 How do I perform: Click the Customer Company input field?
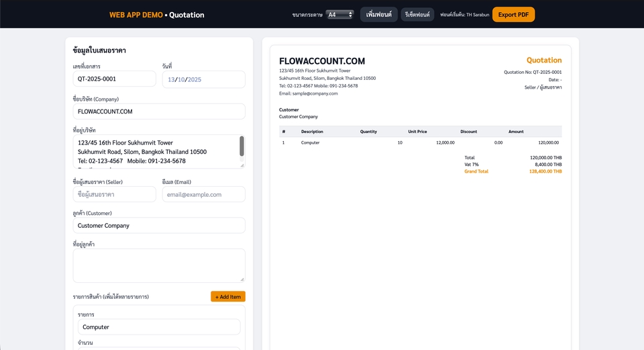159,225
